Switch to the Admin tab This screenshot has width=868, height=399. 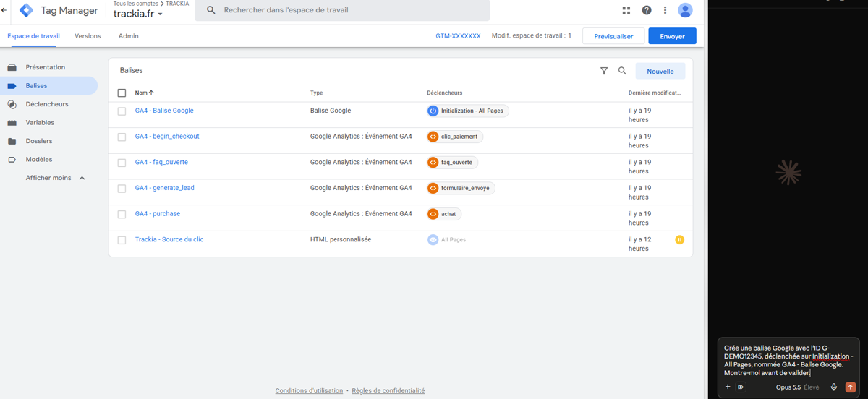click(x=128, y=36)
